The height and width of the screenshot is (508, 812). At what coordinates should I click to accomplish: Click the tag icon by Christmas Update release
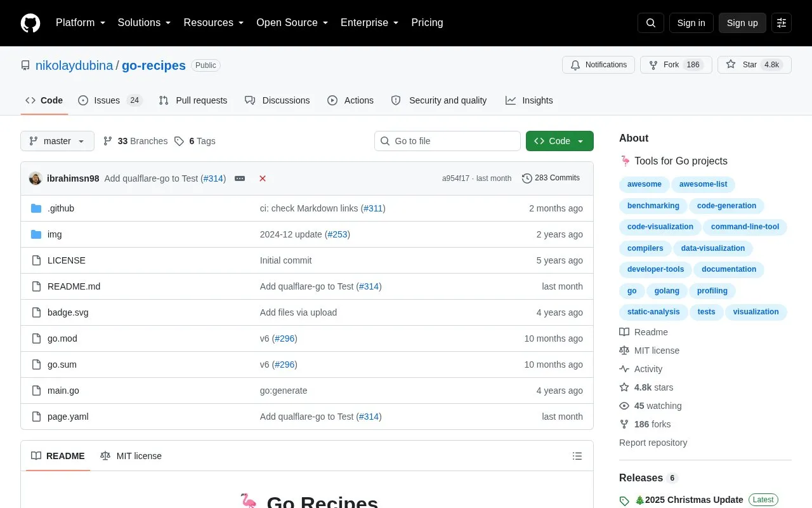(x=624, y=500)
